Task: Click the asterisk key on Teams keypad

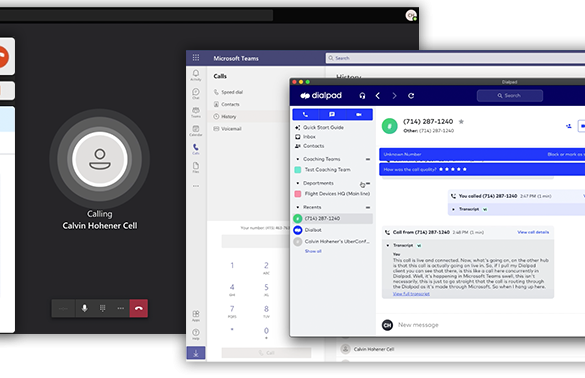Action: point(232,330)
